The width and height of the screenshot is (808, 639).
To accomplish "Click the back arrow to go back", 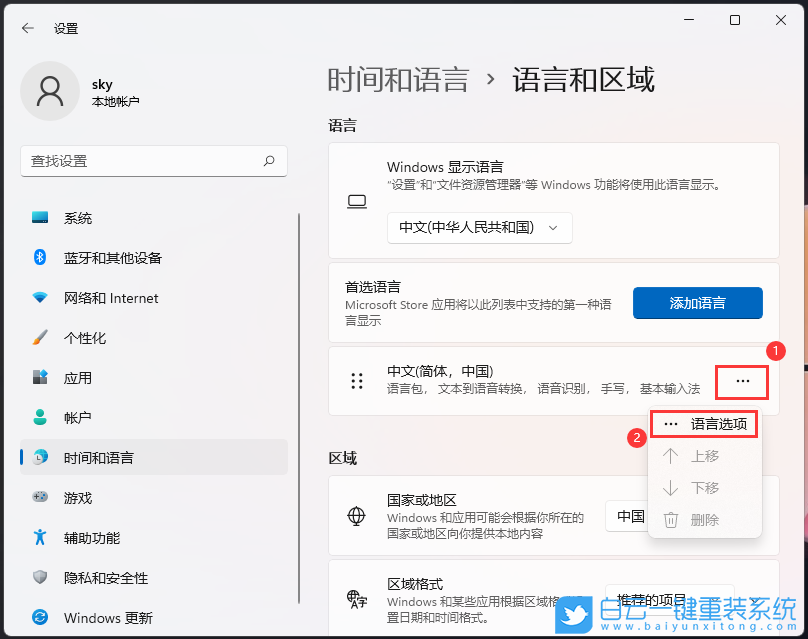I will [28, 28].
